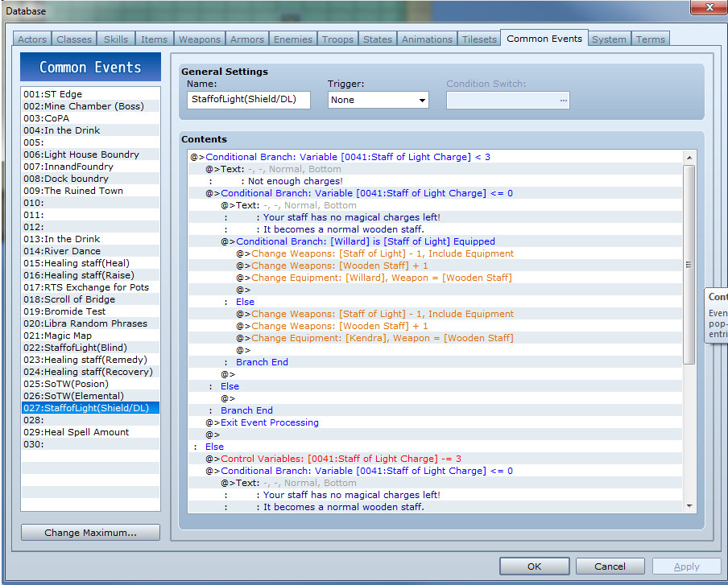Open the Enemies tab
Image resolution: width=728 pixels, height=585 pixels.
[x=292, y=38]
